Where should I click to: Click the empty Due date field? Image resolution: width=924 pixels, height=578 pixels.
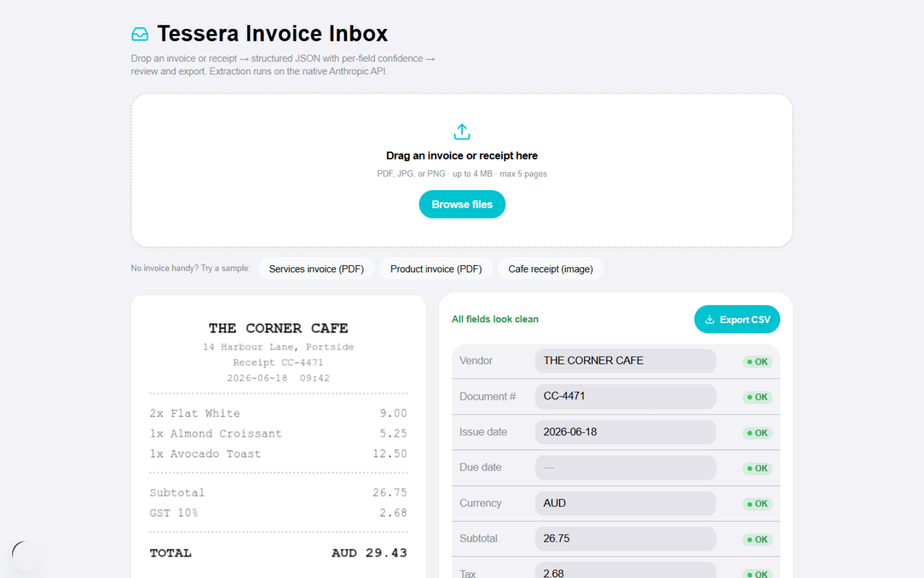[x=625, y=468]
